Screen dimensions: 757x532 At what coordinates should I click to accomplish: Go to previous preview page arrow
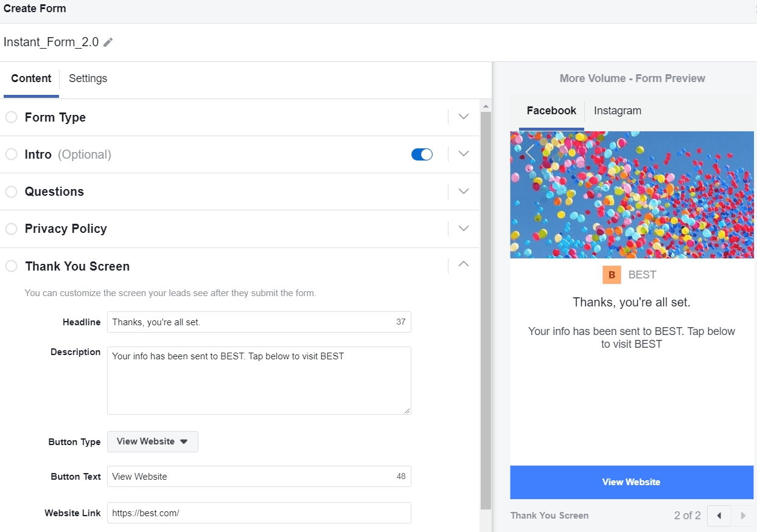[719, 516]
